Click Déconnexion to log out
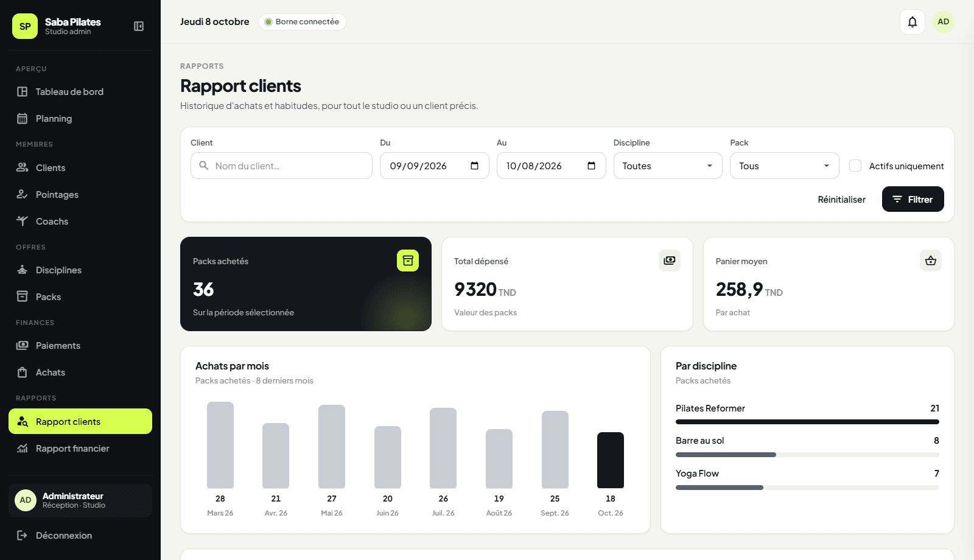974x560 pixels. pyautogui.click(x=80, y=535)
